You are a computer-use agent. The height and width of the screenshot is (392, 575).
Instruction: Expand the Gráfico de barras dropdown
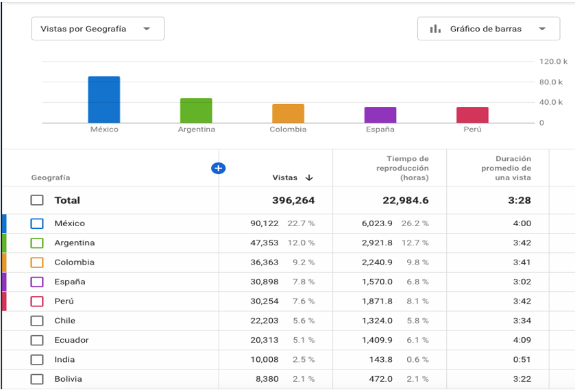pyautogui.click(x=543, y=29)
